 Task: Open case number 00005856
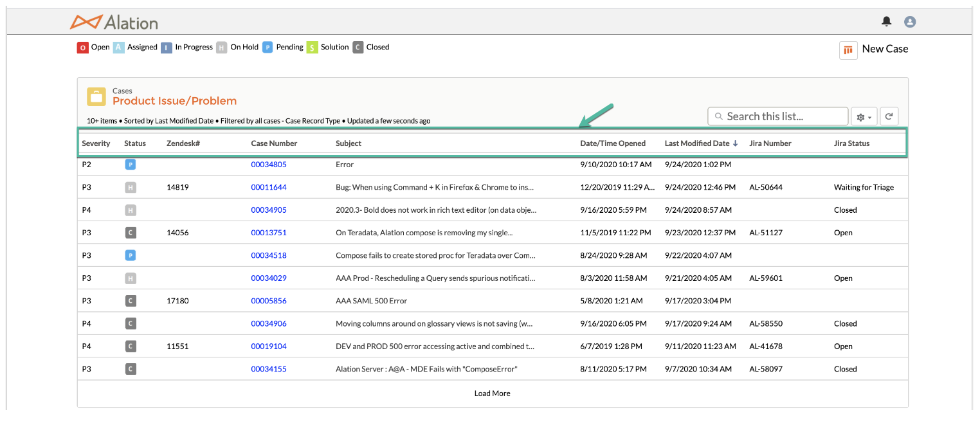pyautogui.click(x=269, y=301)
